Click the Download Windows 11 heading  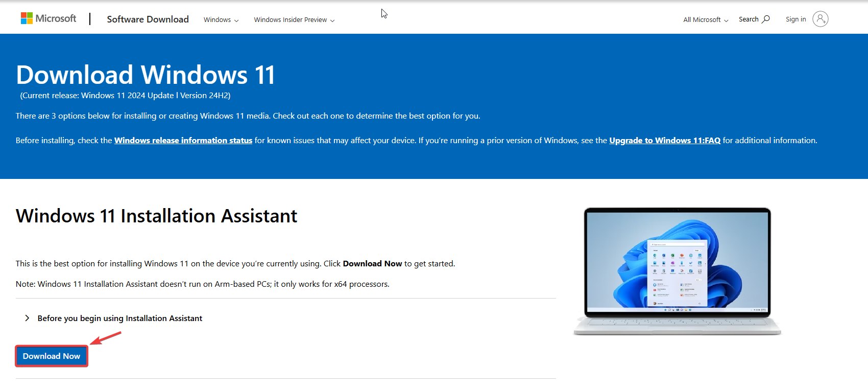point(146,75)
